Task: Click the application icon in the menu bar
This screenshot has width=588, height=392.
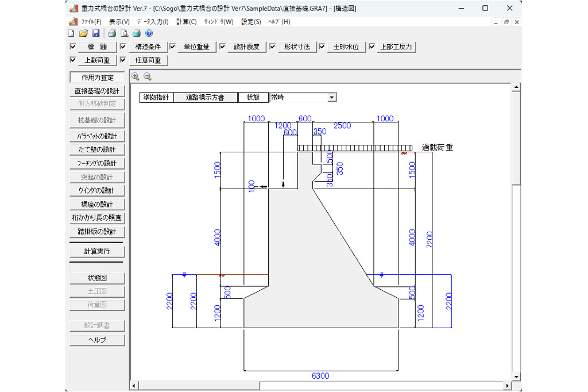Action: coord(73,22)
